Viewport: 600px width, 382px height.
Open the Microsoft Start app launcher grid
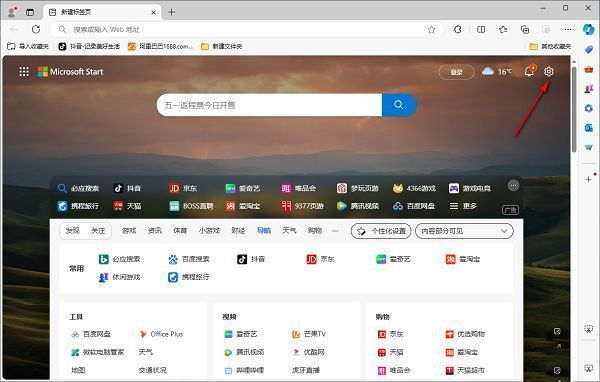pos(24,72)
